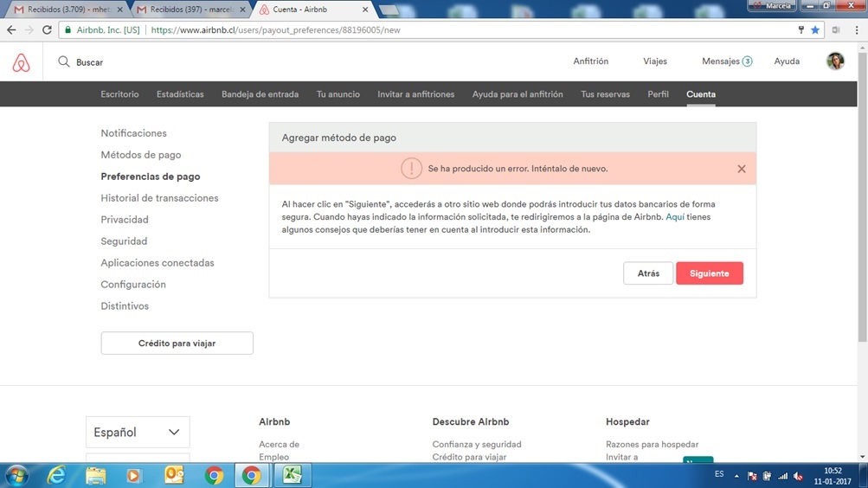
Task: Open the Perfil tab
Action: (659, 94)
